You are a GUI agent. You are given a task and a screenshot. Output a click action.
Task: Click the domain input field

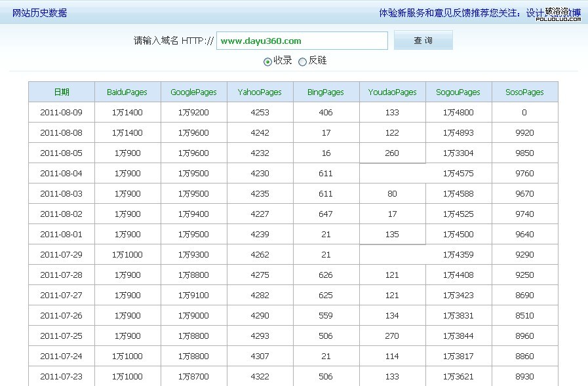pyautogui.click(x=302, y=40)
